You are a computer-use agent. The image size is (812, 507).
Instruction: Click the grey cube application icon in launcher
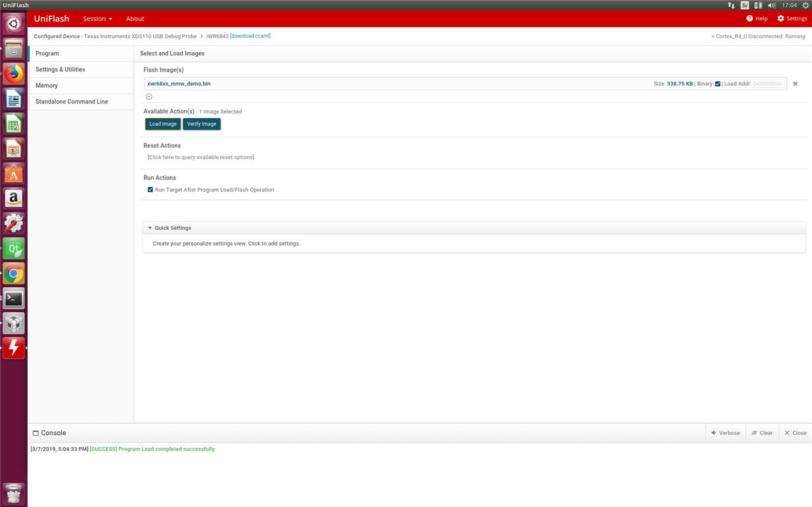[13, 323]
